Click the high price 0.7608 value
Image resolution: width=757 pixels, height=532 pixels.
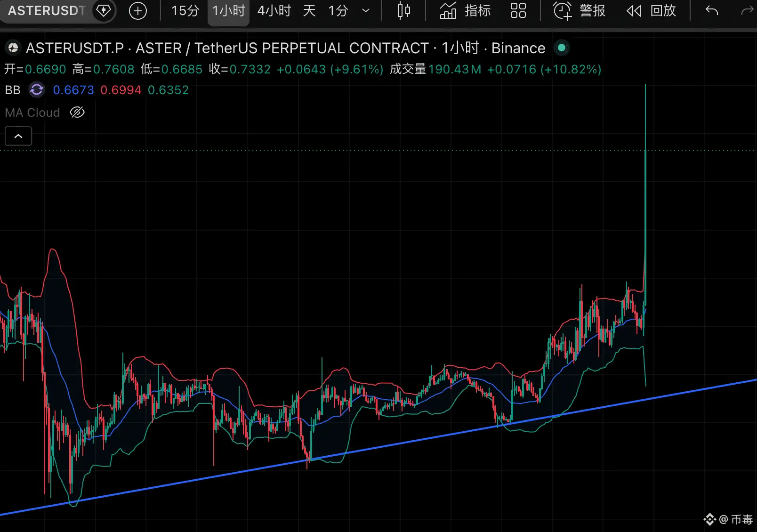coord(114,69)
